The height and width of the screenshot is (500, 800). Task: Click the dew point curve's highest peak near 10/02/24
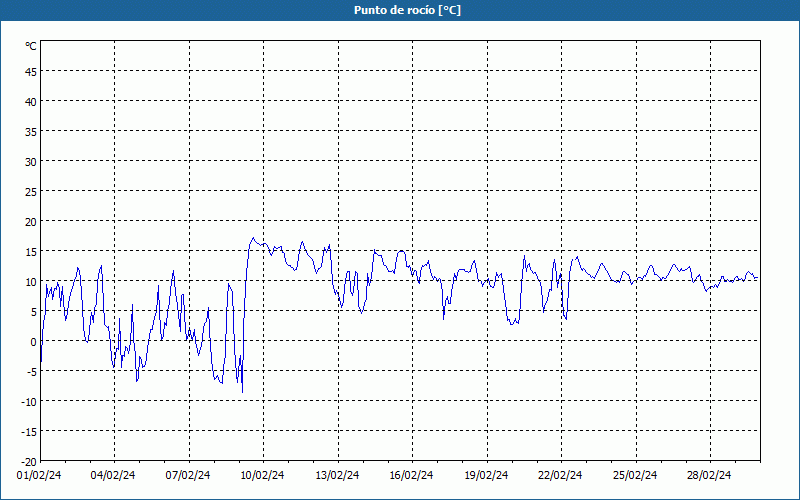tap(253, 238)
